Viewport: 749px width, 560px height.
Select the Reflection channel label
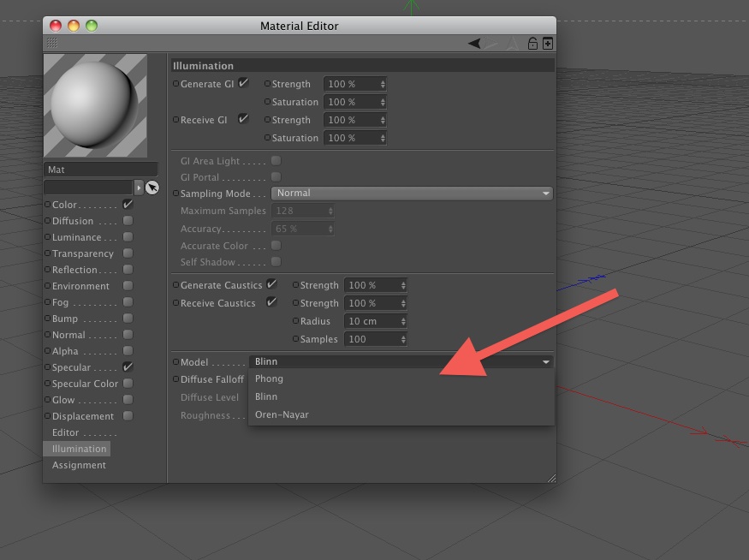coord(74,270)
